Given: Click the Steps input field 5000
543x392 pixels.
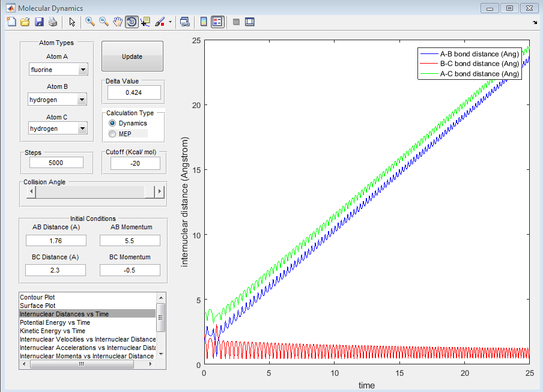Looking at the screenshot, I should click(56, 163).
